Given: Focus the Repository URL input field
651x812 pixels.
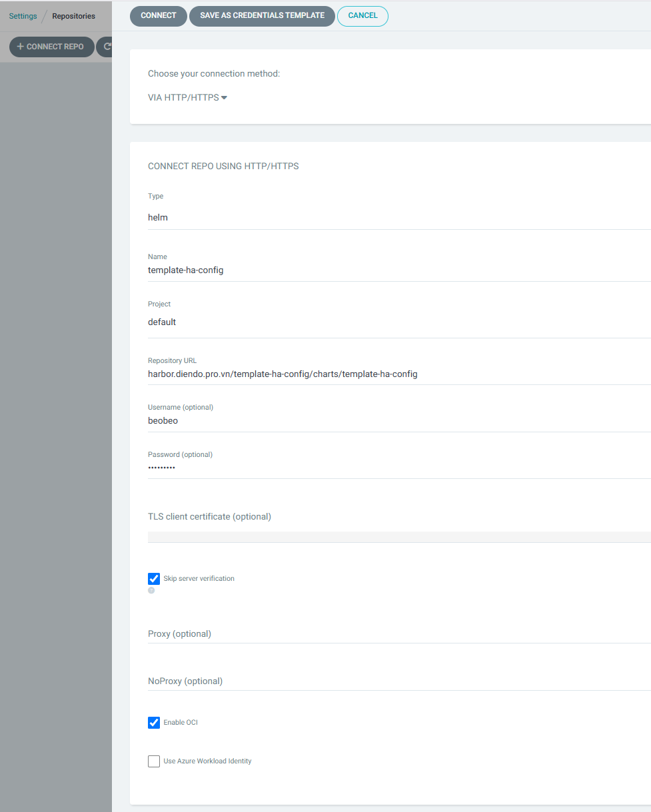Looking at the screenshot, I should click(x=398, y=374).
